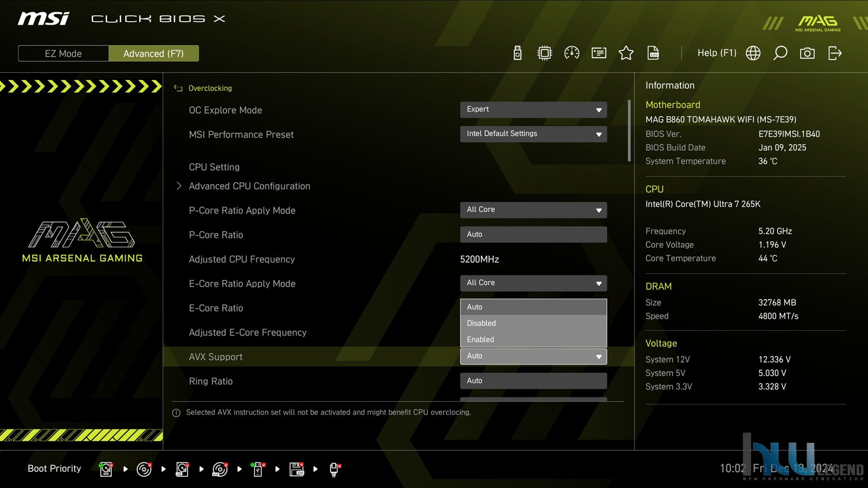868x488 pixels.
Task: Click the 5.20 GHz frequency value
Action: pyautogui.click(x=775, y=231)
